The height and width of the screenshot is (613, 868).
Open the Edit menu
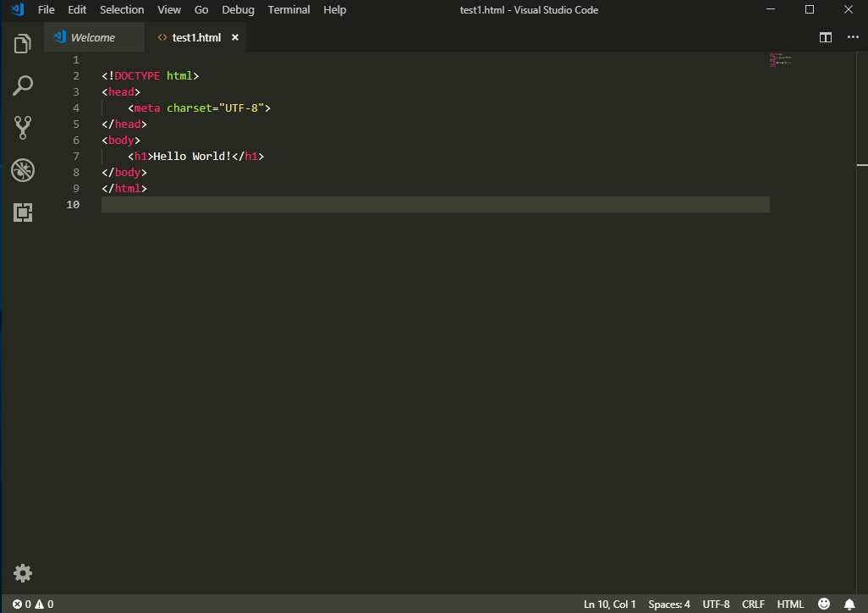tap(77, 9)
